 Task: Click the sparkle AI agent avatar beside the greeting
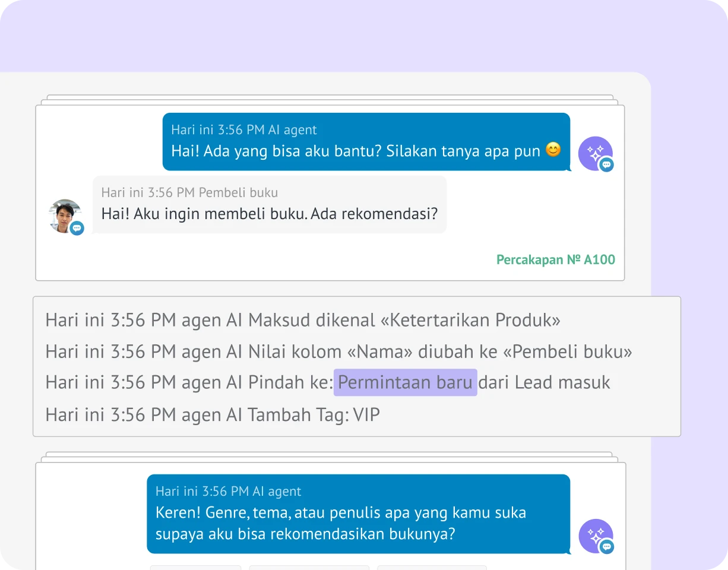(595, 153)
